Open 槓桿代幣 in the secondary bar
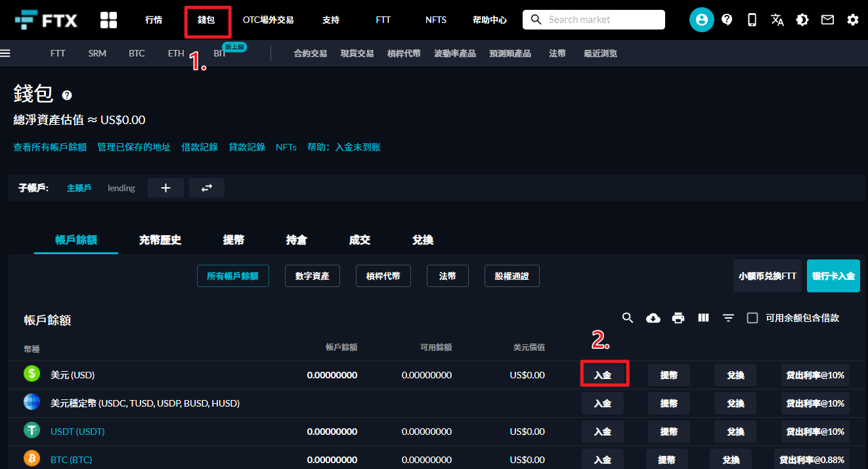Viewport: 868px width, 469px height. (404, 53)
